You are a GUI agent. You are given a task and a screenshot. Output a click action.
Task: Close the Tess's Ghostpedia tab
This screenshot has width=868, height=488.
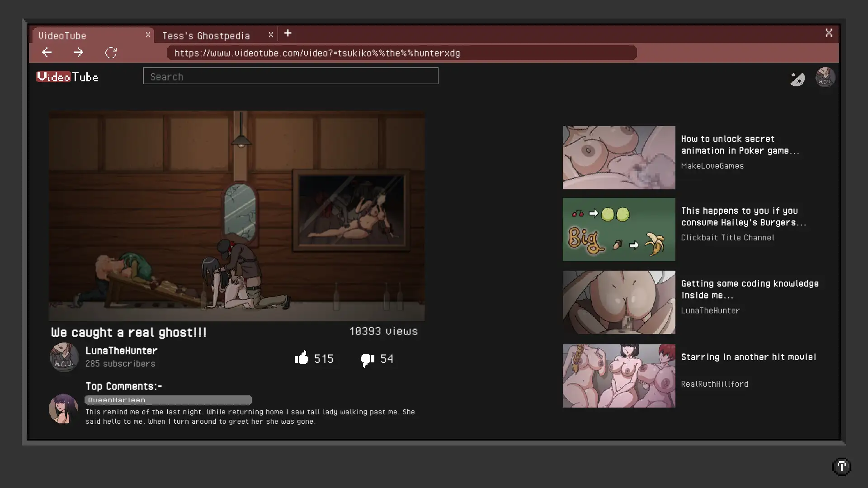(x=270, y=34)
